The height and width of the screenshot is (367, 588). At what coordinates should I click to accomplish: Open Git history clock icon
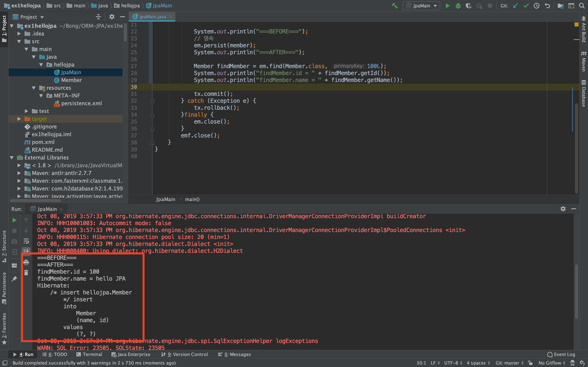pos(537,6)
